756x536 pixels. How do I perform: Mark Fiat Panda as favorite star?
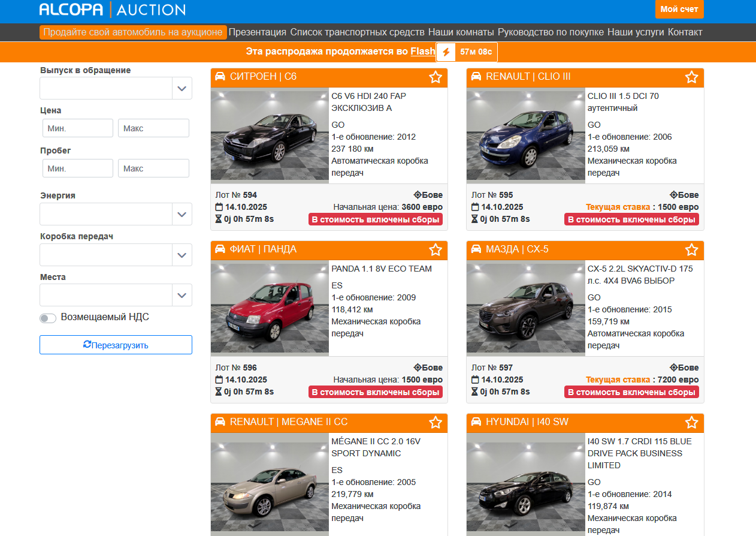tap(436, 249)
